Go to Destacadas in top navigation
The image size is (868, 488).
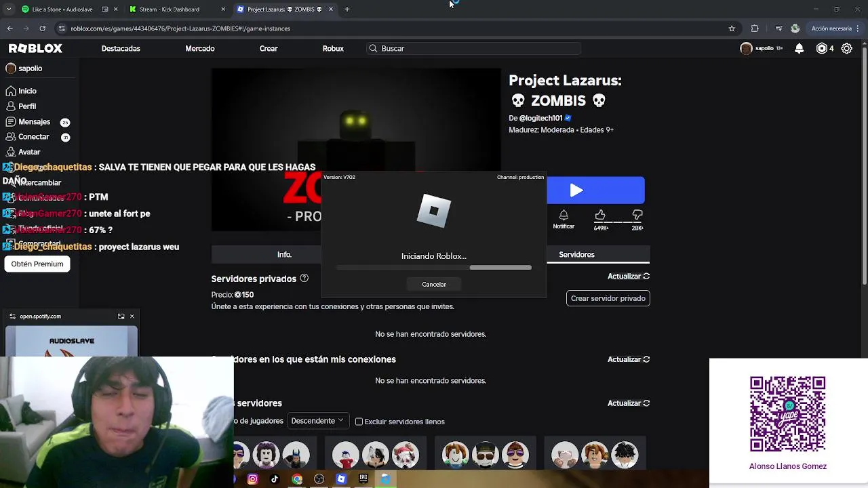pos(121,49)
